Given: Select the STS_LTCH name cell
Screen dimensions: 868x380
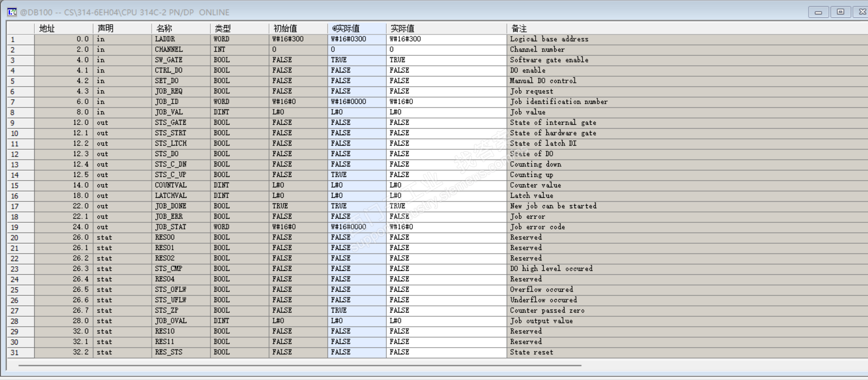Looking at the screenshot, I should 181,144.
